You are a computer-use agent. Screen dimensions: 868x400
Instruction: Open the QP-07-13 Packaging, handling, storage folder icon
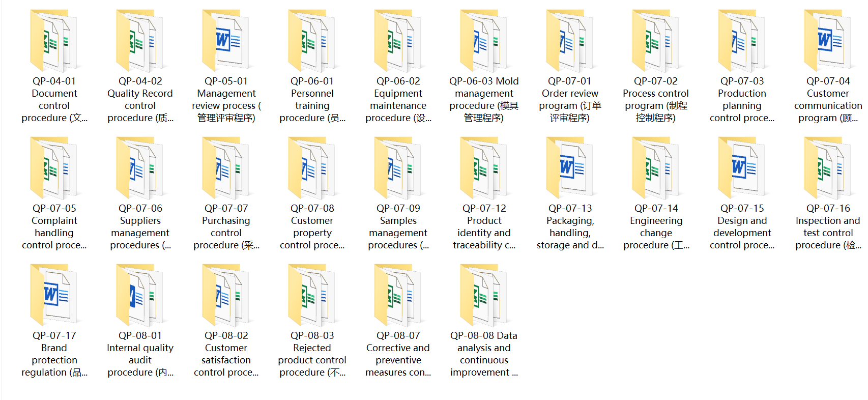(570, 168)
